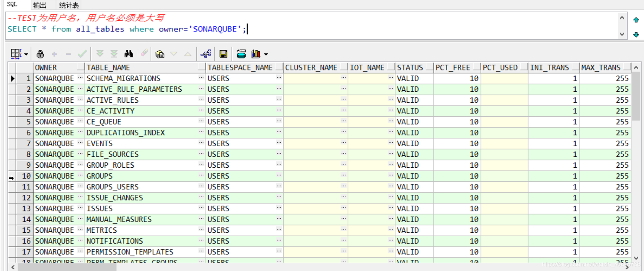This screenshot has width=644, height=271.
Task: Click the TABLESPACE_NAME column header
Action: pyautogui.click(x=245, y=68)
